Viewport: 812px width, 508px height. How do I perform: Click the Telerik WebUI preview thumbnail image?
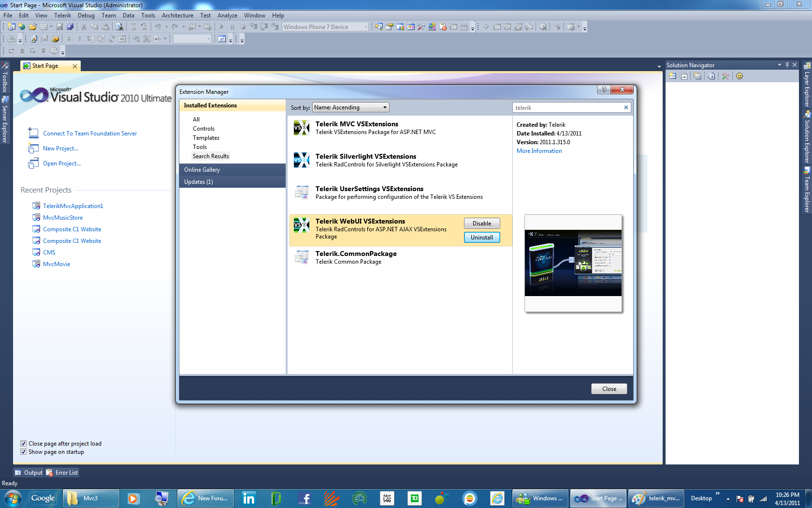(x=573, y=263)
